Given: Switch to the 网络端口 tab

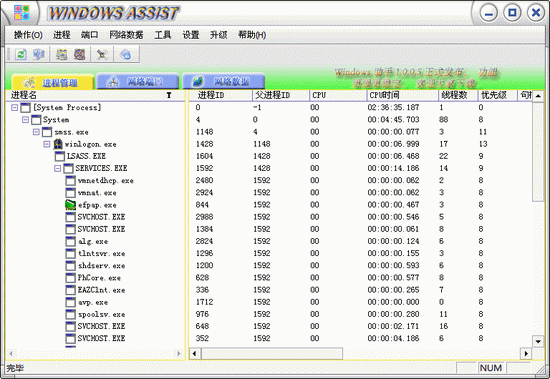Looking at the screenshot, I should coord(138,81).
